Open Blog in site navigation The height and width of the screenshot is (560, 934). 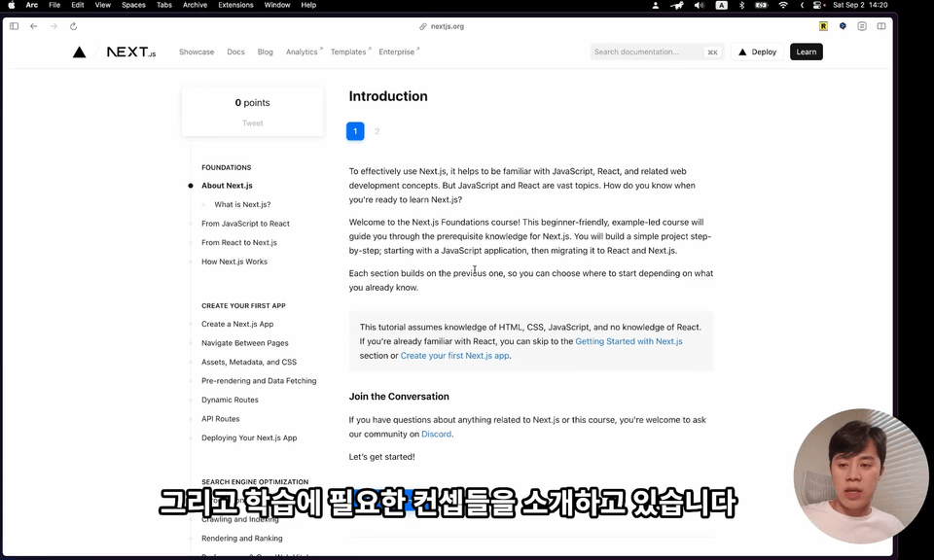265,52
